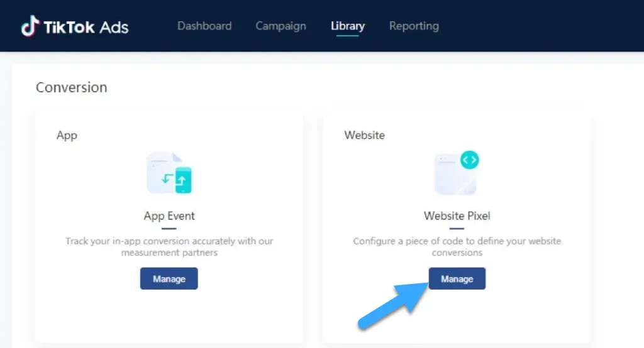Image resolution: width=644 pixels, height=348 pixels.
Task: Switch to the Campaign tab
Action: click(x=280, y=26)
